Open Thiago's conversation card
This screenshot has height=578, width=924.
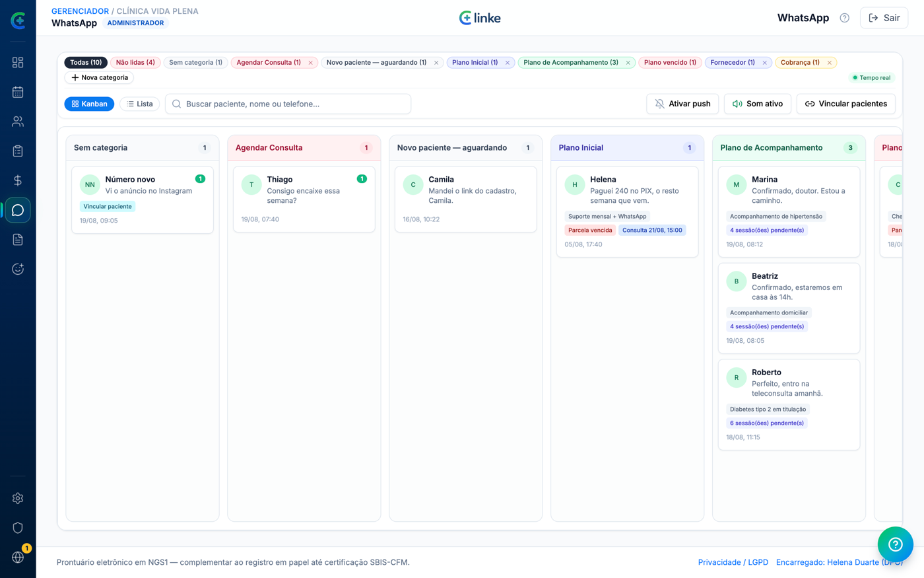(x=304, y=199)
